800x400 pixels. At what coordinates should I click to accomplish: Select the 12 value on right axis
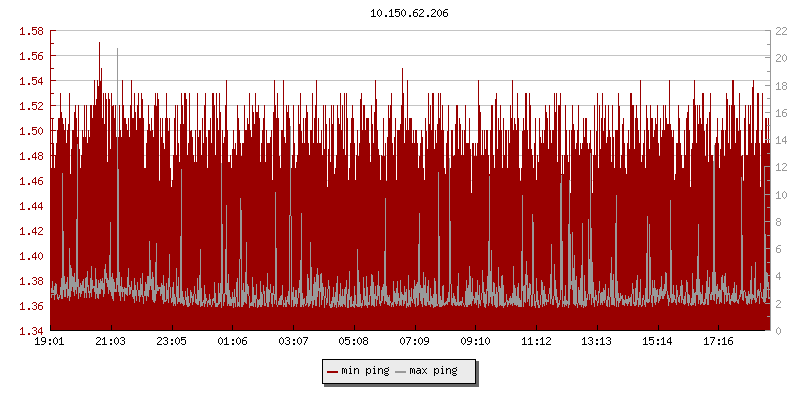(780, 167)
